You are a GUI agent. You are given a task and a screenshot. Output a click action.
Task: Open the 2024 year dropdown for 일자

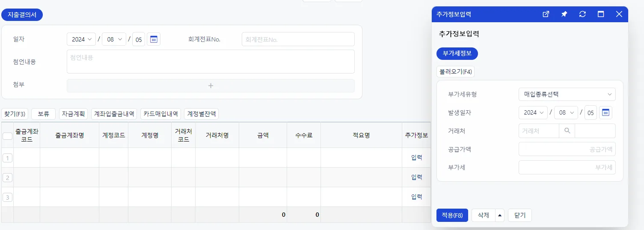(x=82, y=39)
